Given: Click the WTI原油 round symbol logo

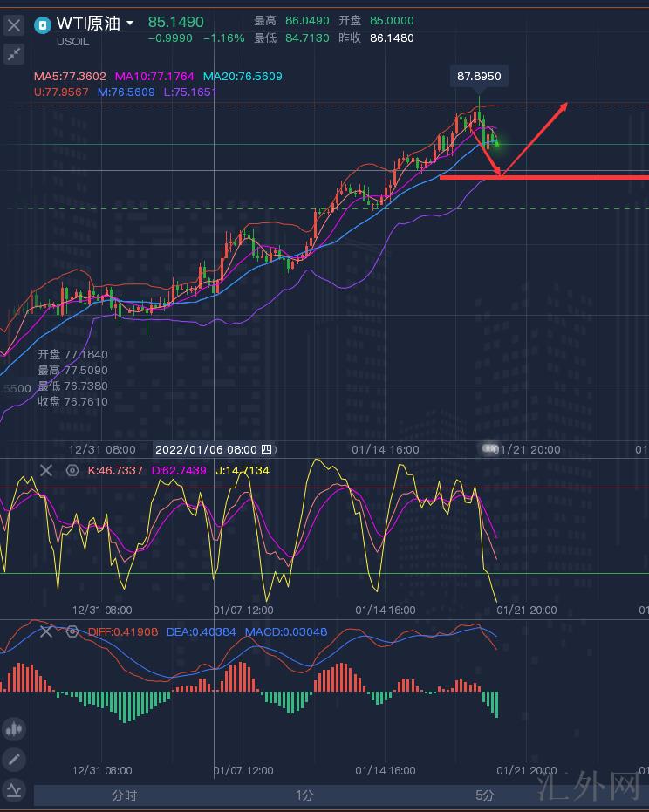Looking at the screenshot, I should [42, 24].
